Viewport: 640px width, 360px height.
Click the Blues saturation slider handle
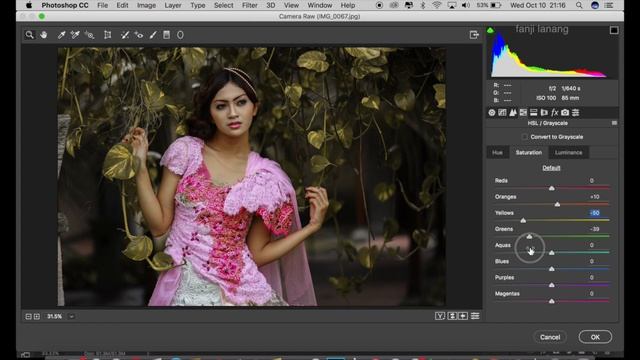[x=551, y=269]
